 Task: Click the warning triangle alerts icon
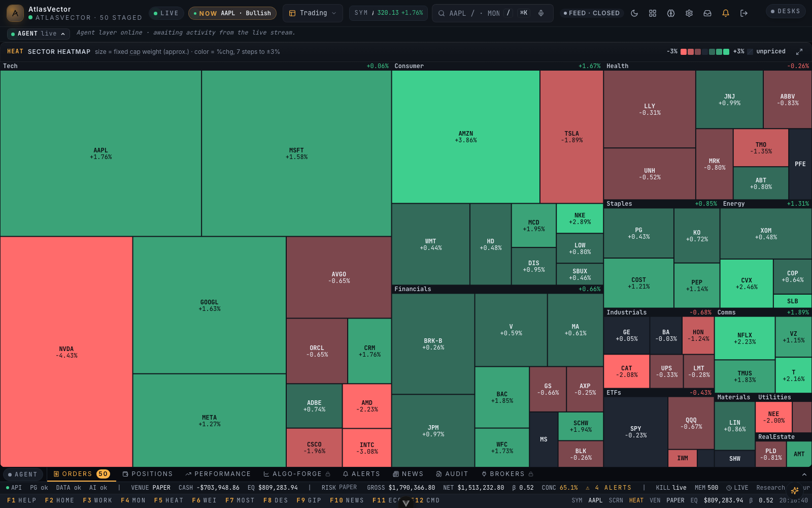pyautogui.click(x=588, y=488)
